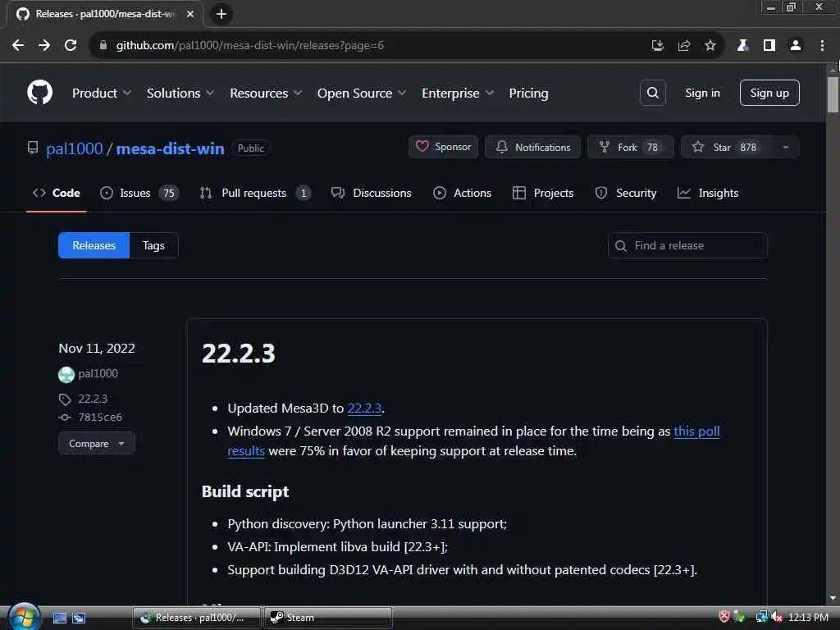
Task: Click the share page icon in address bar
Action: 684,46
